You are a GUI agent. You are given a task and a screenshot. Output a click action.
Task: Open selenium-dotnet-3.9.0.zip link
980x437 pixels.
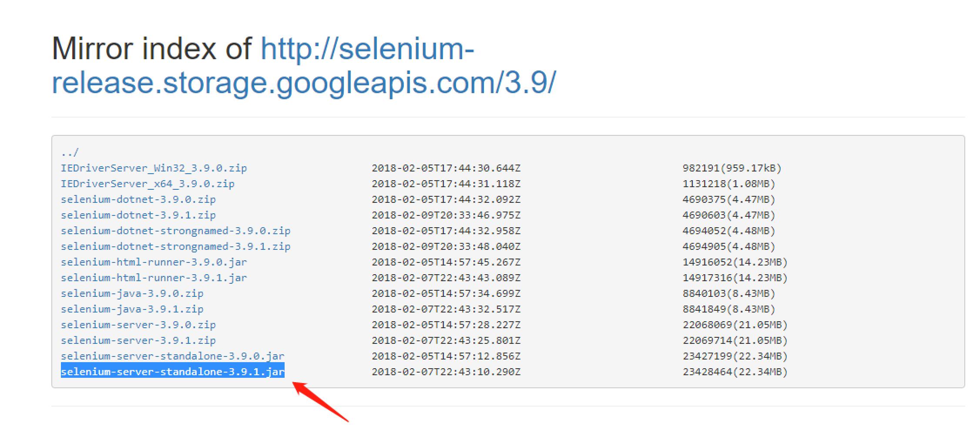click(138, 199)
